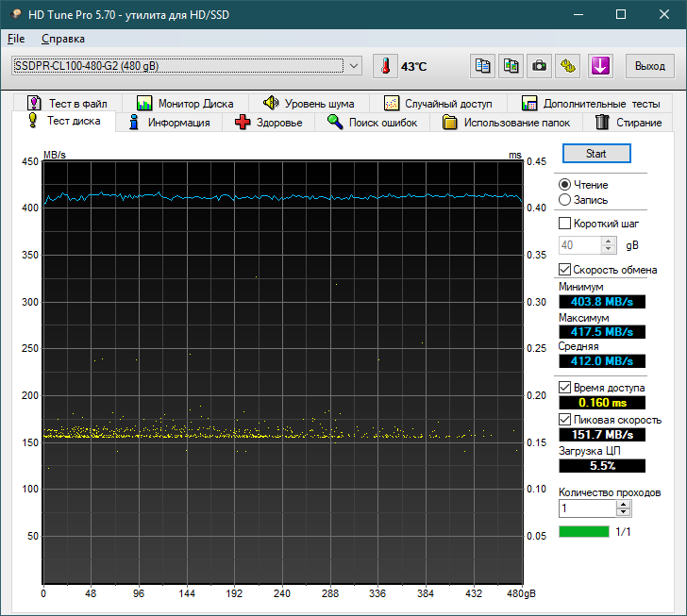
Task: Maximize the HD Tune Pro window
Action: (621, 14)
